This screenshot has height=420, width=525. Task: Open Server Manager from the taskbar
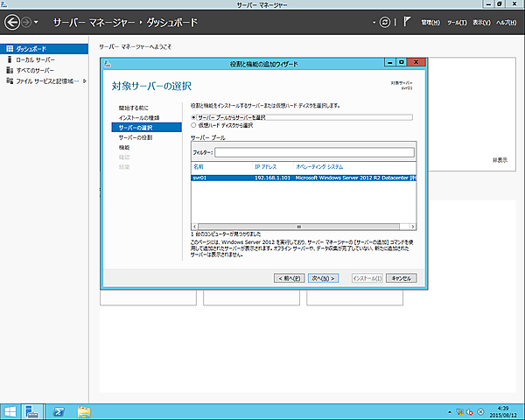click(x=33, y=410)
